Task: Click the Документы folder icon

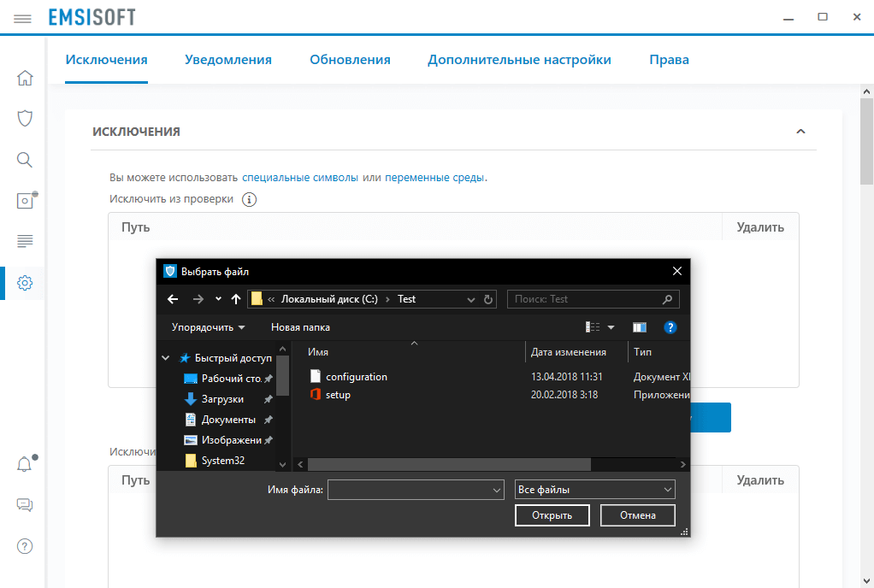Action: coord(191,420)
